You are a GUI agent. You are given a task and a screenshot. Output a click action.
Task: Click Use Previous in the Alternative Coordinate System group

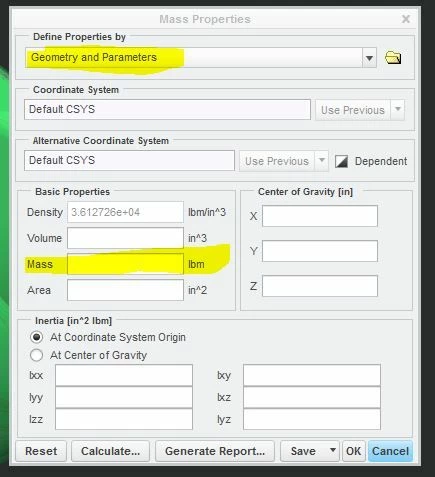click(x=277, y=161)
